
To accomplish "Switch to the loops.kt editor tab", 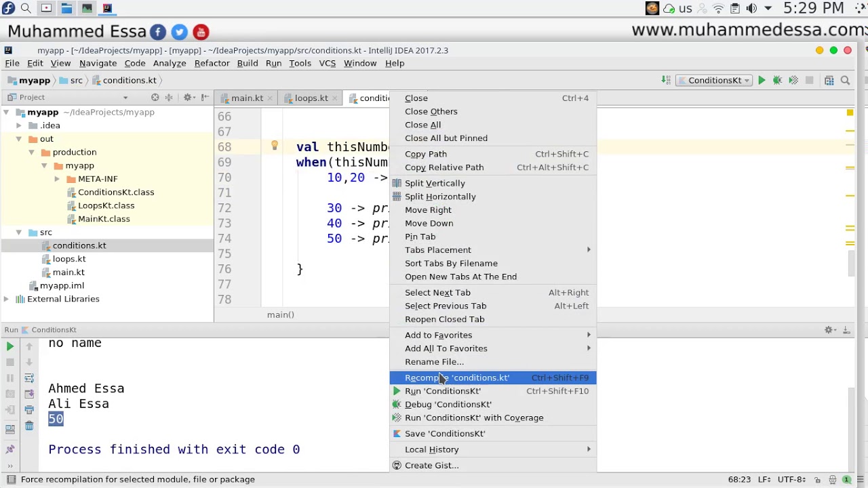I will [311, 98].
